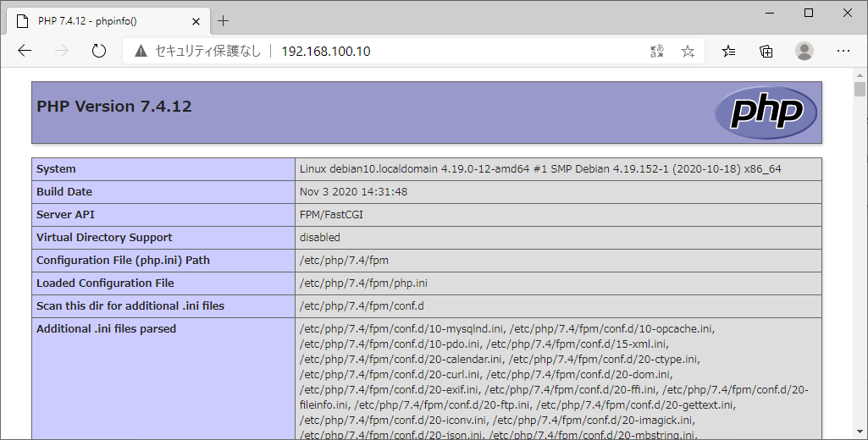This screenshot has width=868, height=440.
Task: Click the 'System' row label
Action: [x=56, y=169]
